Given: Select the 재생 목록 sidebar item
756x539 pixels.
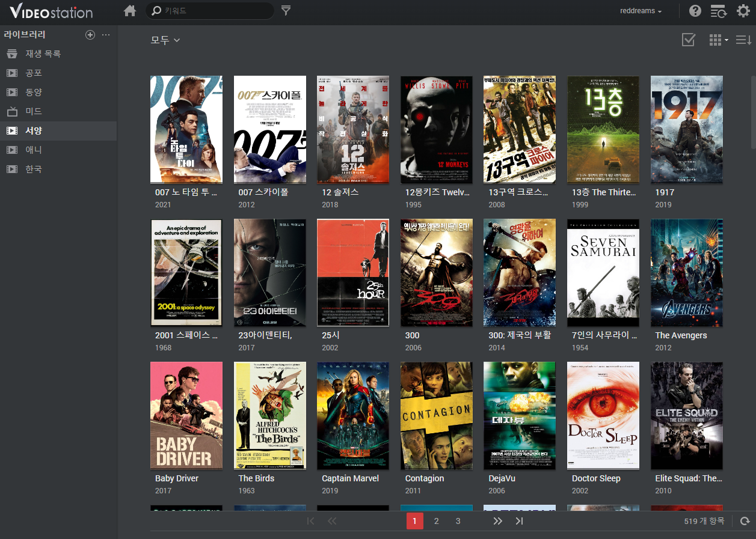Looking at the screenshot, I should tap(58, 54).
